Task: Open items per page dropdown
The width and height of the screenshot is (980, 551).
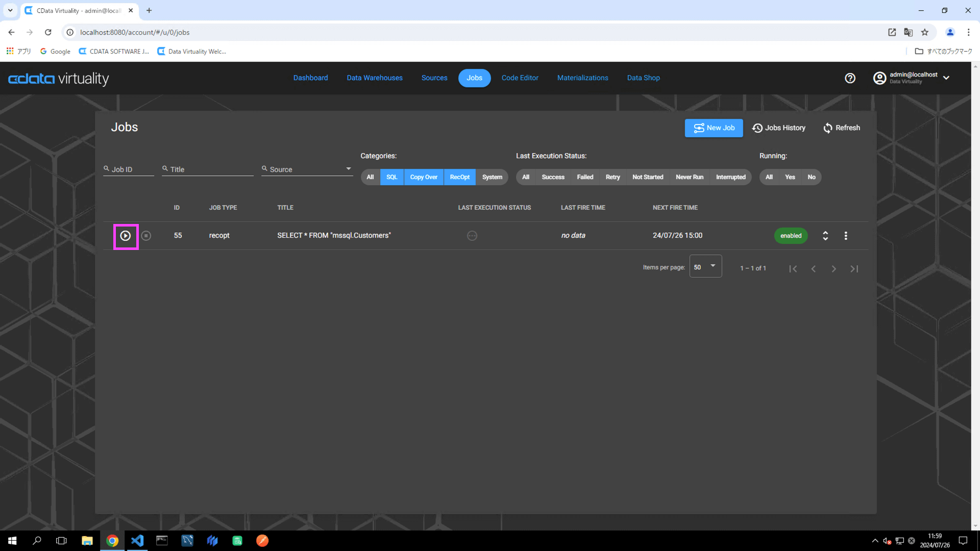Action: pos(705,266)
